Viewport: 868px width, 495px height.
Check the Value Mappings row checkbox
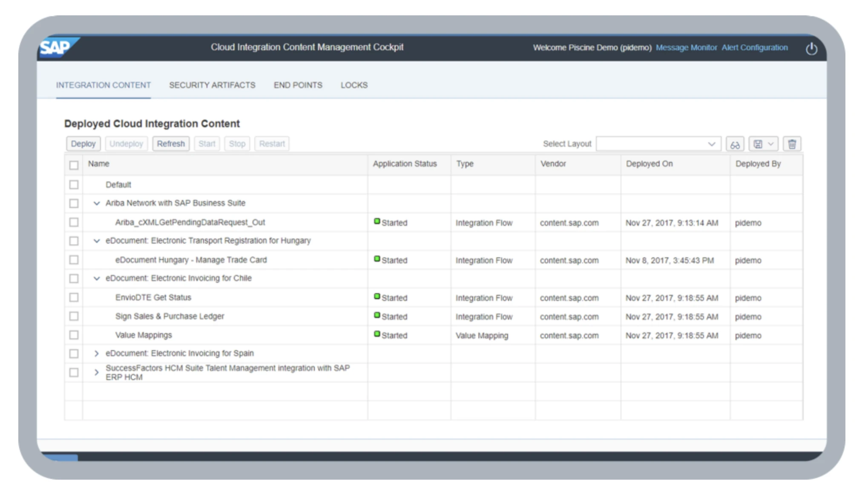click(74, 335)
